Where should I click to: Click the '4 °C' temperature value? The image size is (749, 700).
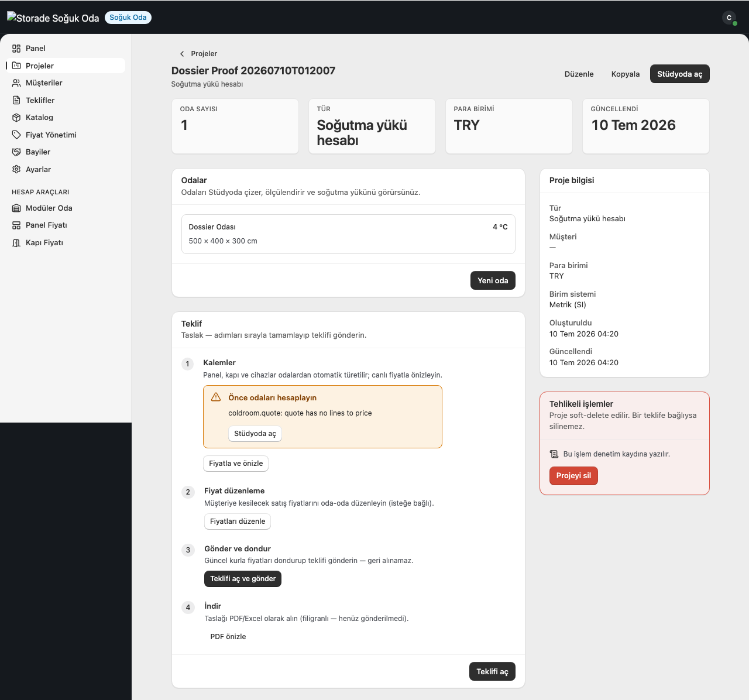pyautogui.click(x=500, y=227)
